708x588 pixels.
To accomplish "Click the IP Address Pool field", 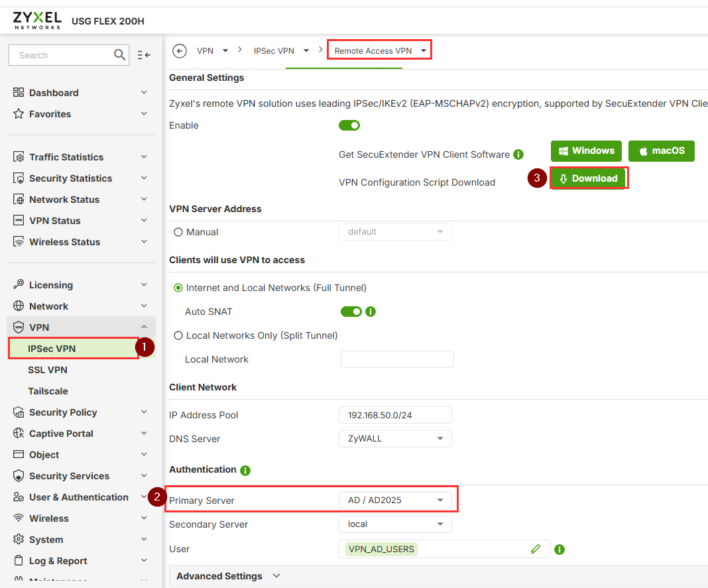I will pyautogui.click(x=395, y=415).
